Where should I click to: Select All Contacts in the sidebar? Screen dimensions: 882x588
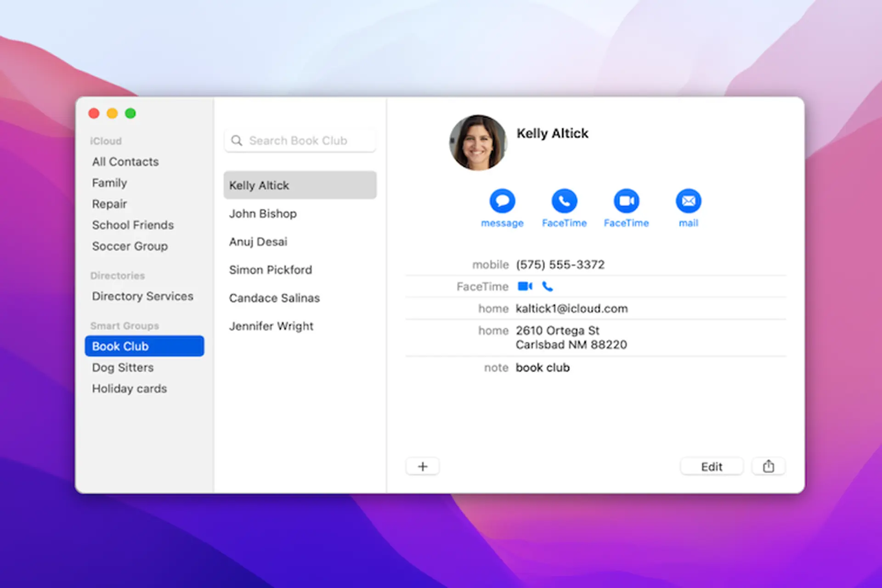click(125, 161)
